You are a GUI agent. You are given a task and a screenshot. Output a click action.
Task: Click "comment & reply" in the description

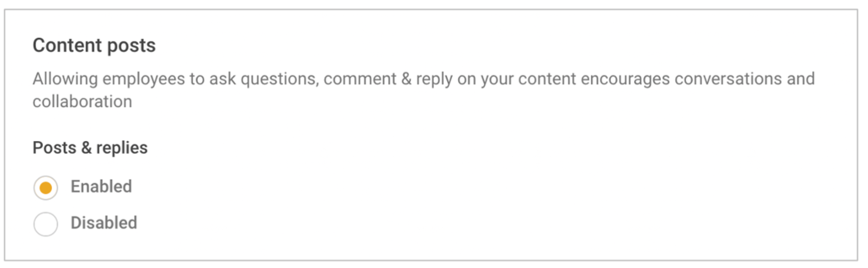[387, 79]
